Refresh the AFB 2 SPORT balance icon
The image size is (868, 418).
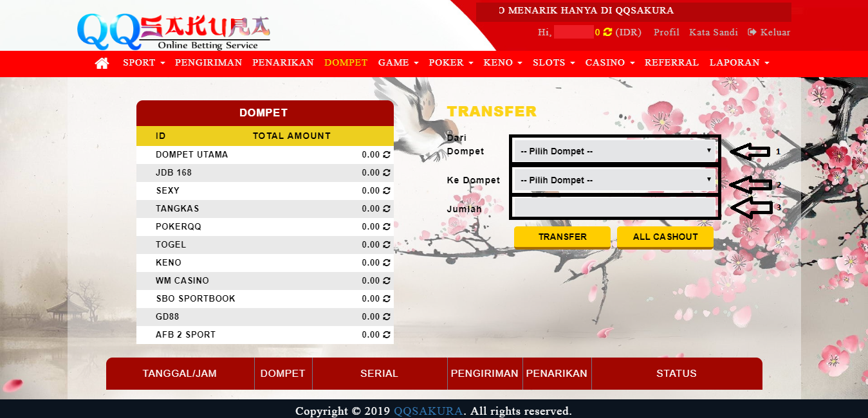pos(387,335)
